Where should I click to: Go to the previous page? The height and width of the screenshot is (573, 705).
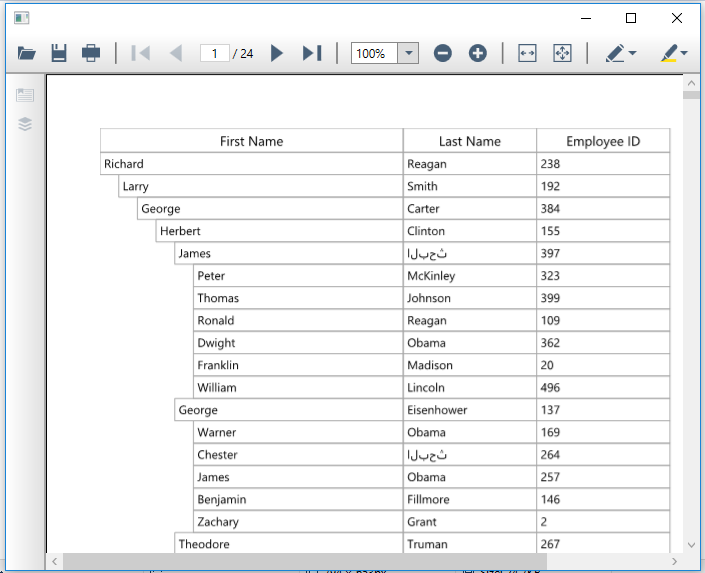pyautogui.click(x=176, y=53)
